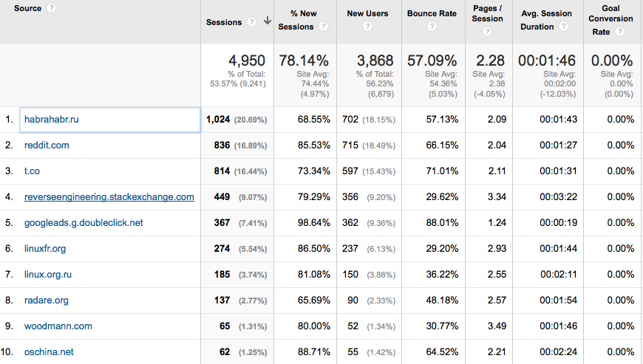Select linuxfr.org bounce rate 29.20%
The width and height of the screenshot is (643, 364).
coord(442,248)
